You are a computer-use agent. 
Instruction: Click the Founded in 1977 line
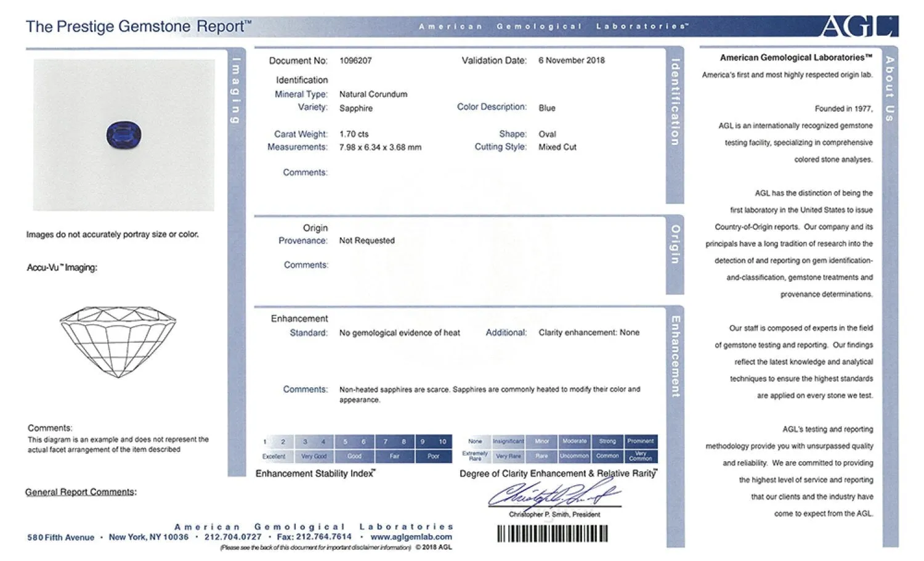843,109
